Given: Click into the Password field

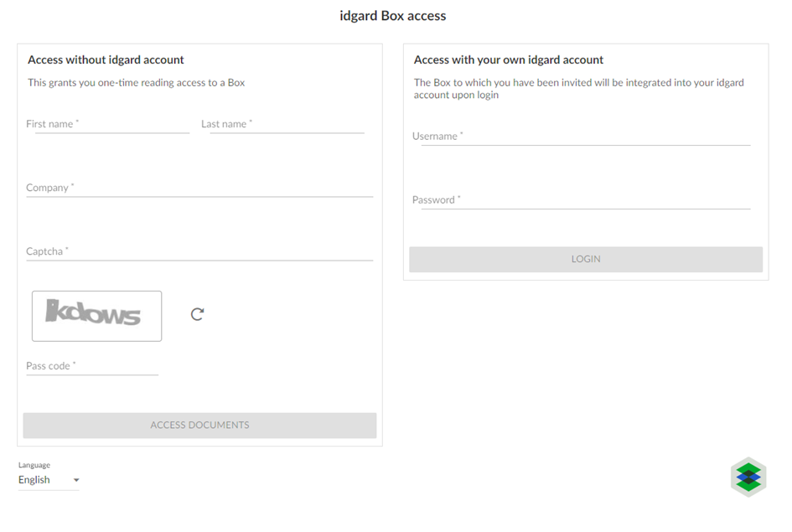Looking at the screenshot, I should [582, 200].
